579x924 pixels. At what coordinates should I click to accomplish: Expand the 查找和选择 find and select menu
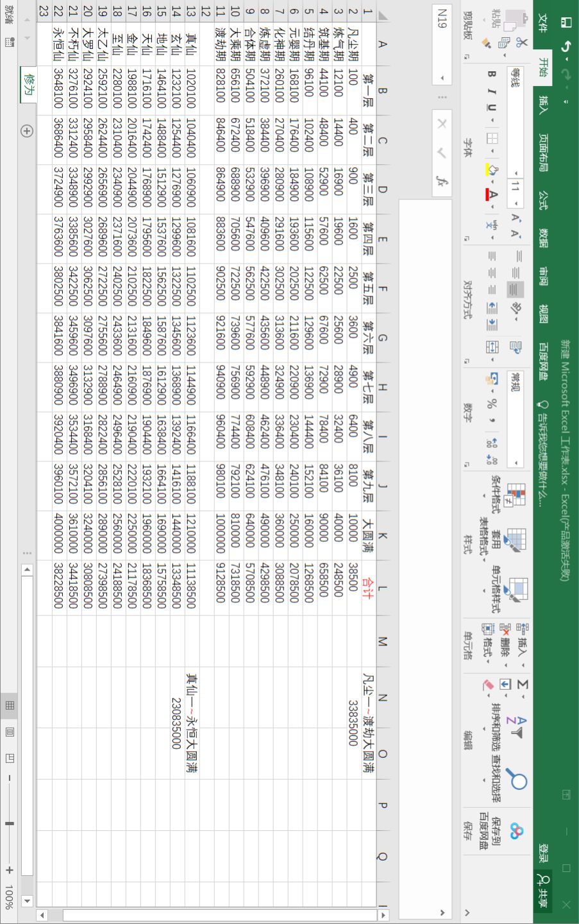click(506, 777)
